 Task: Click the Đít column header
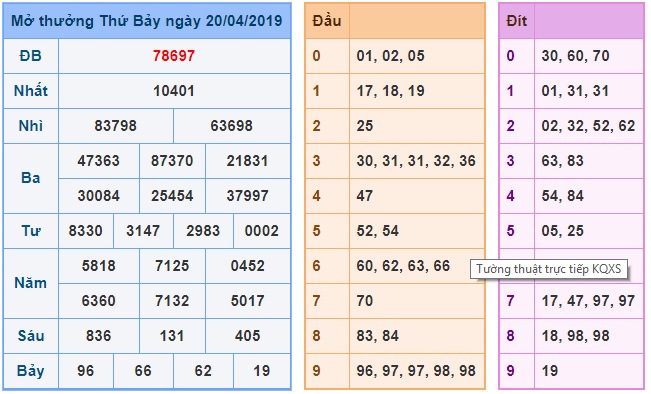tap(517, 21)
